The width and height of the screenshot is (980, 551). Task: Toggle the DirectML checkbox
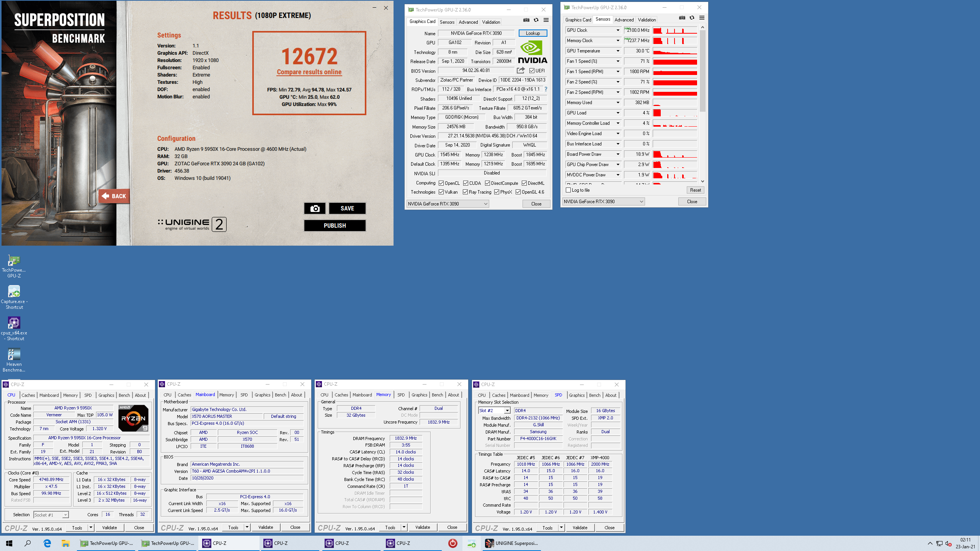coord(524,183)
